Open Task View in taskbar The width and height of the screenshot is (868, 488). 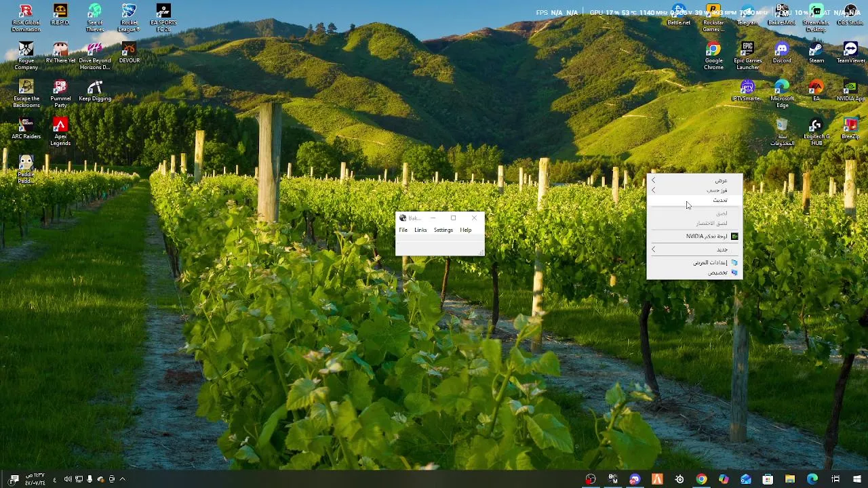coord(835,479)
